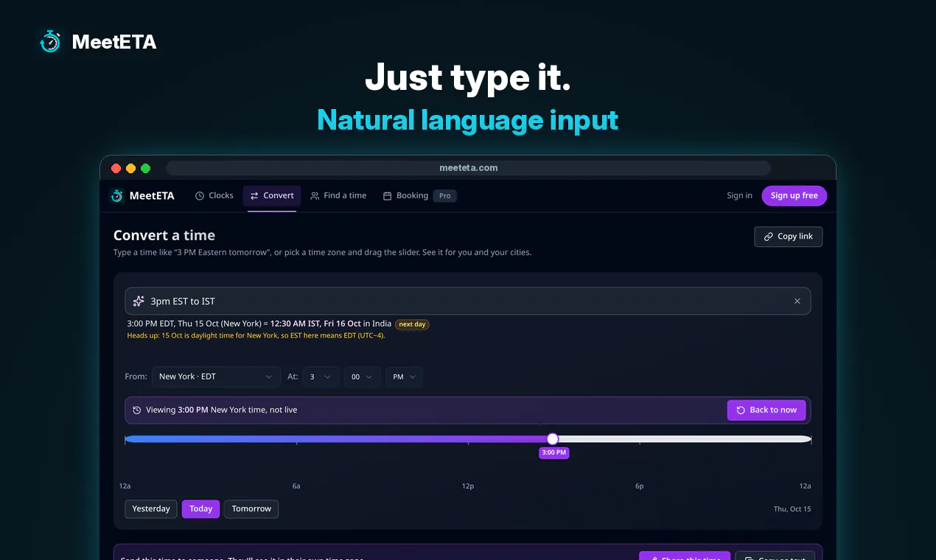Click the "Thu, Oct 15" date text
This screenshot has height=560, width=936.
point(792,509)
